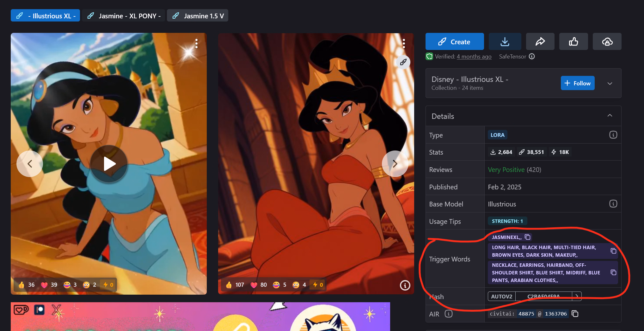Open the three-dot menu on the red-outfit image

[x=404, y=44]
